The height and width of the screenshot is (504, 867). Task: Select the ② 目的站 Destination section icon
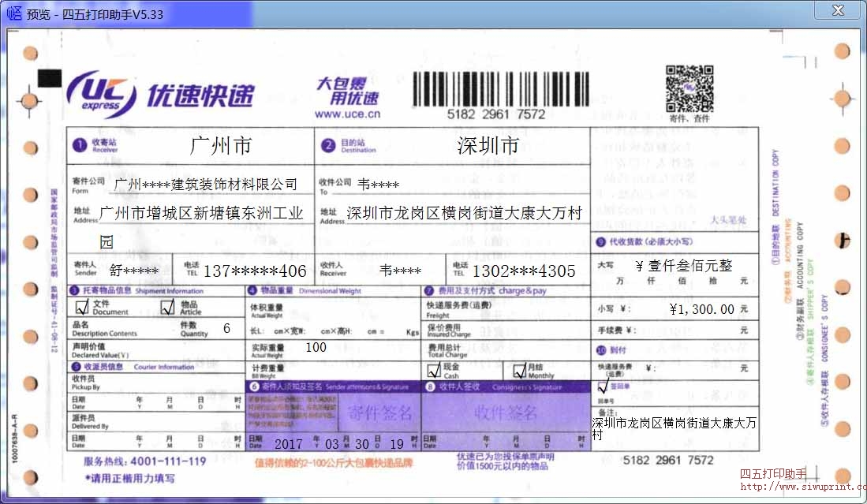329,146
